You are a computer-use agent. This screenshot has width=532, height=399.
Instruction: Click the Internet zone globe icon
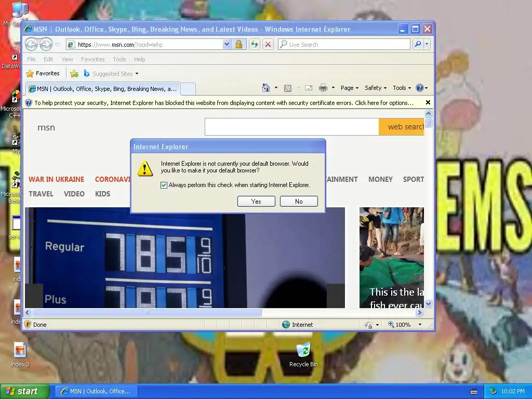pos(286,324)
